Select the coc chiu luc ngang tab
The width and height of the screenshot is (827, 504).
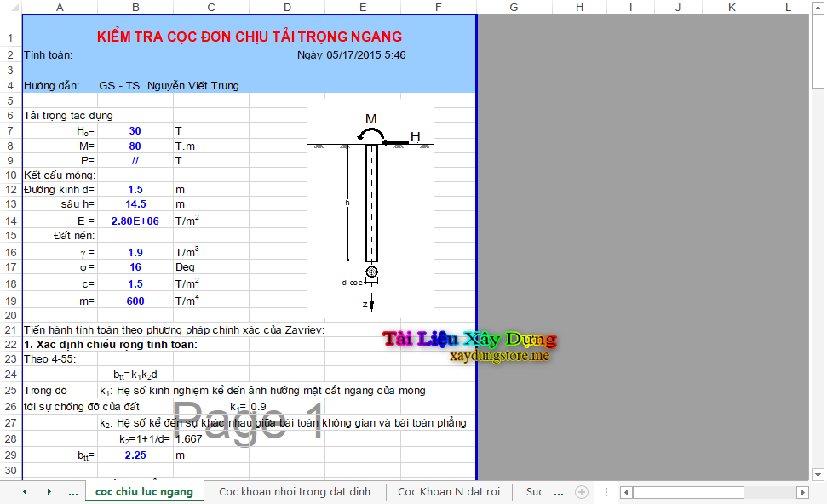[144, 492]
